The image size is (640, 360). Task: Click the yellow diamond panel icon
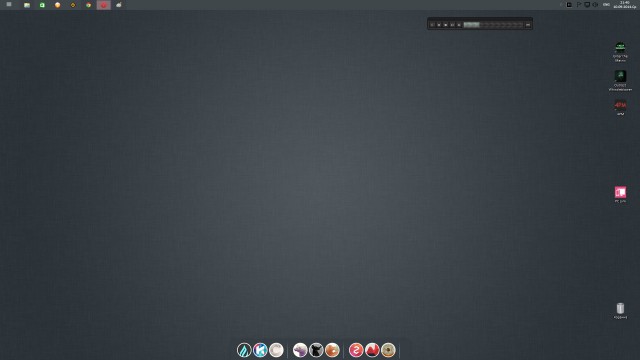coord(73,5)
